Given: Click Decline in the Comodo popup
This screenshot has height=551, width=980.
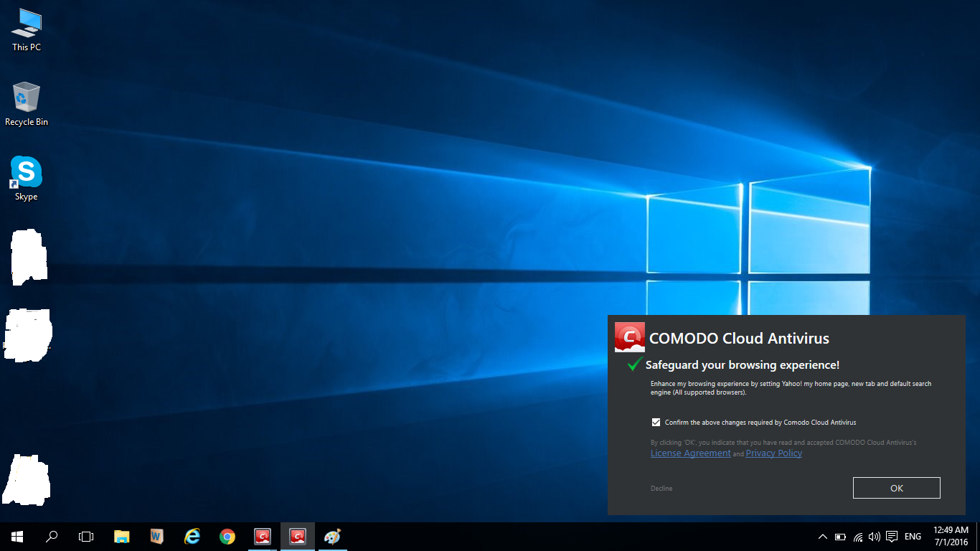Looking at the screenshot, I should [x=661, y=489].
